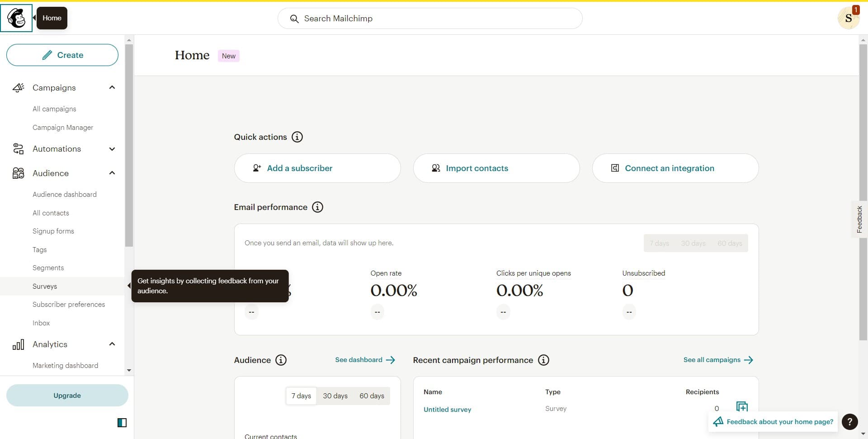Open the help question mark button
Screen dimensions: 868x439
(850, 421)
